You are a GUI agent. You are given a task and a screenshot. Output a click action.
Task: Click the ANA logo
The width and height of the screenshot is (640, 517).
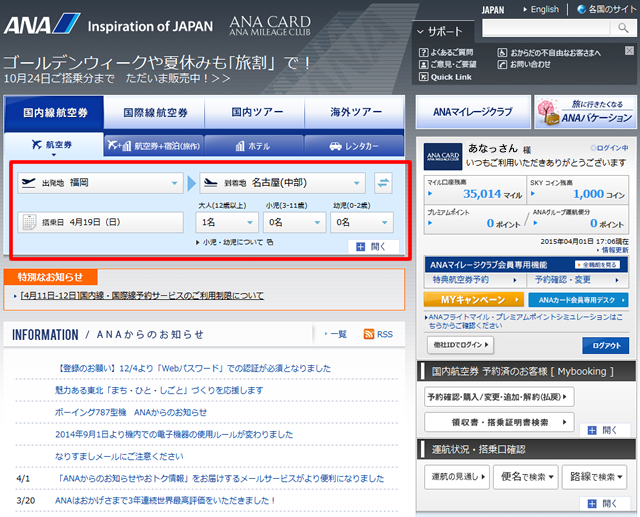pyautogui.click(x=42, y=24)
